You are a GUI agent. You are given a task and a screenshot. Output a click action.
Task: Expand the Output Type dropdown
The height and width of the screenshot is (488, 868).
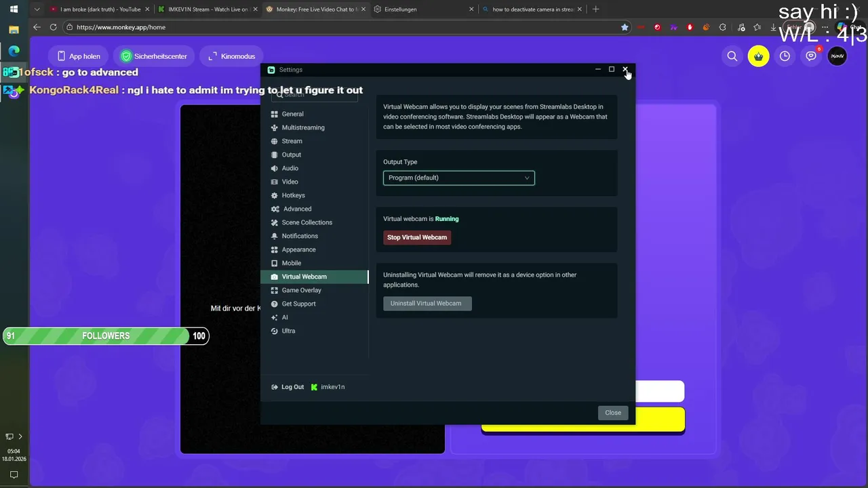(458, 178)
